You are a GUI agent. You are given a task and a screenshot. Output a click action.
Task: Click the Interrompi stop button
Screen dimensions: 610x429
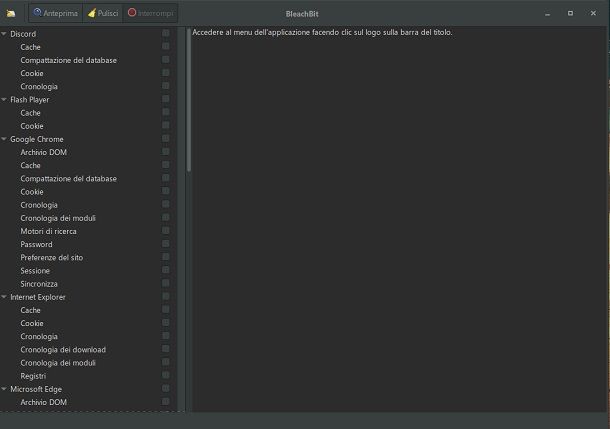(150, 13)
